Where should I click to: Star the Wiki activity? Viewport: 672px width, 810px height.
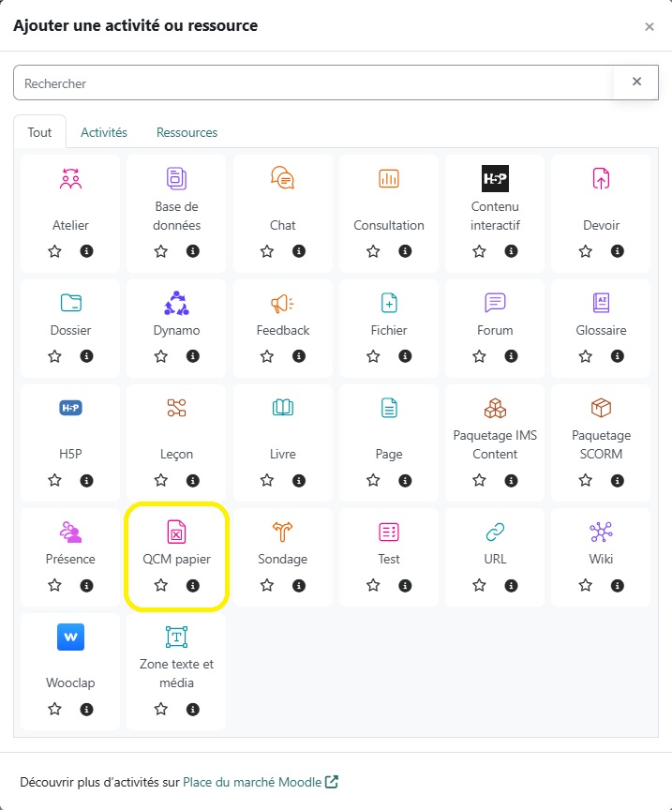[585, 585]
